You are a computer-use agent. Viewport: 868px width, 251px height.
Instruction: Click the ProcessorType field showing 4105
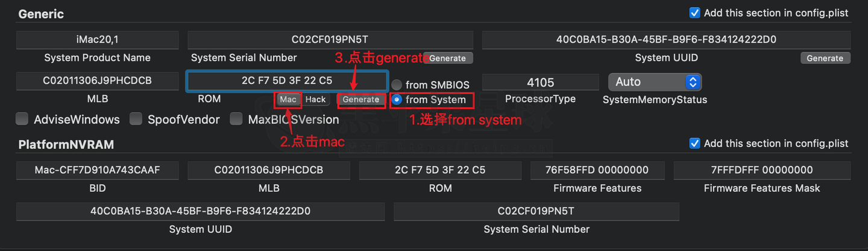pos(540,82)
